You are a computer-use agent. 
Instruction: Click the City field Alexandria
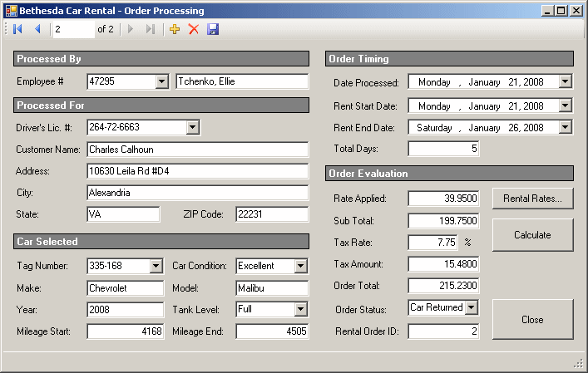tap(198, 193)
